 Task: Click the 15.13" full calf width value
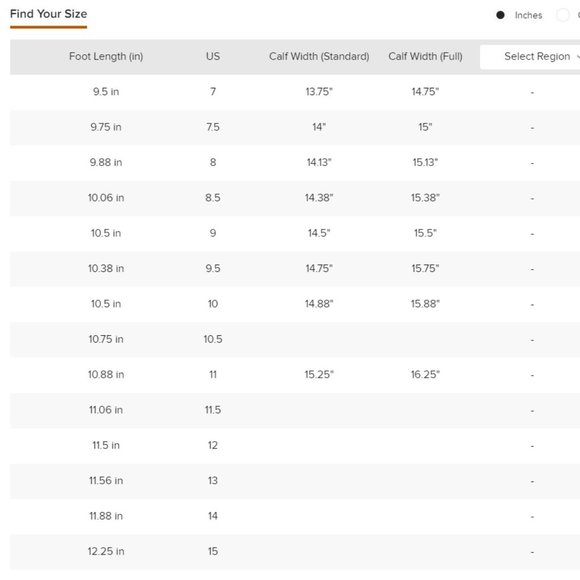click(x=425, y=162)
